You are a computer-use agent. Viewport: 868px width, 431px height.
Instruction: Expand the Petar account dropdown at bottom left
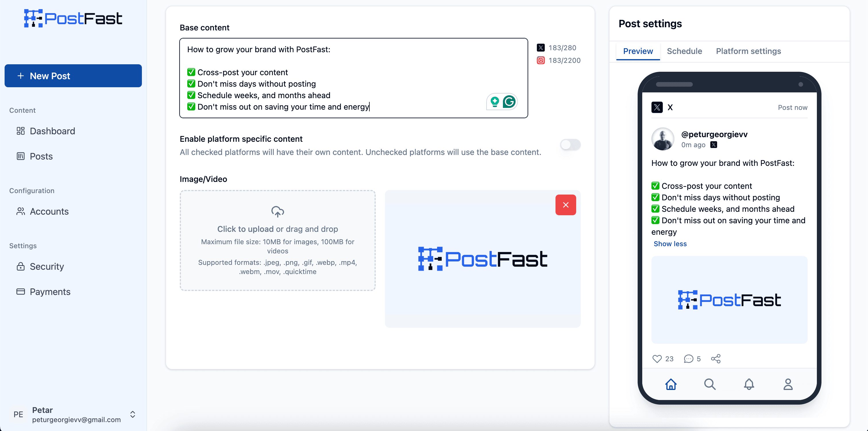click(132, 414)
